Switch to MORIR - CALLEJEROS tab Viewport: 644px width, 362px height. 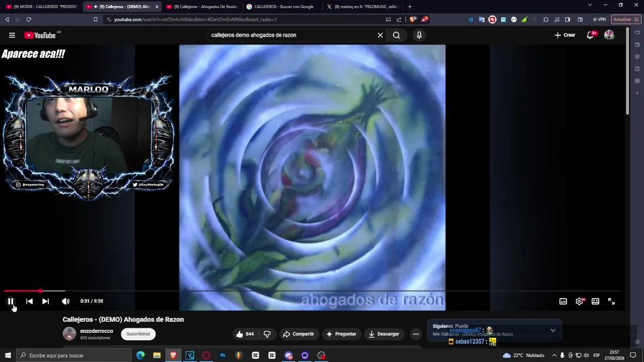42,7
